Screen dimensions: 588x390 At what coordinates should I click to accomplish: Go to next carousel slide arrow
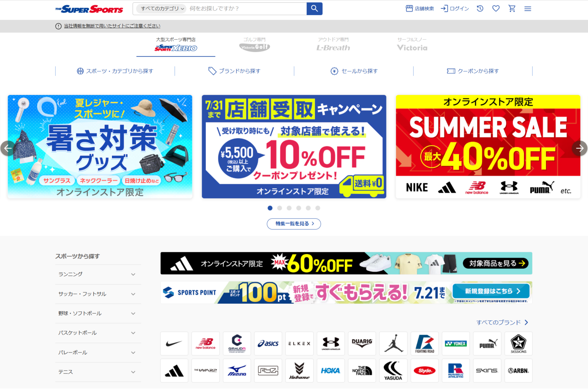(x=580, y=148)
